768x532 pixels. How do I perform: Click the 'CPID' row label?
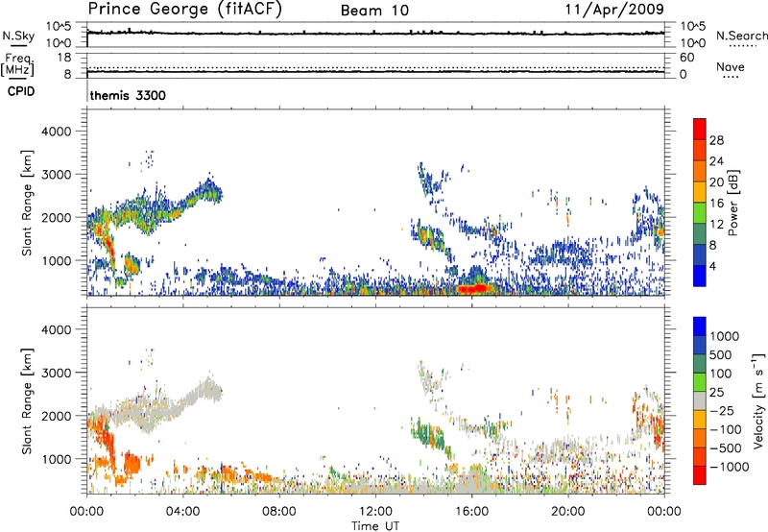pyautogui.click(x=21, y=91)
